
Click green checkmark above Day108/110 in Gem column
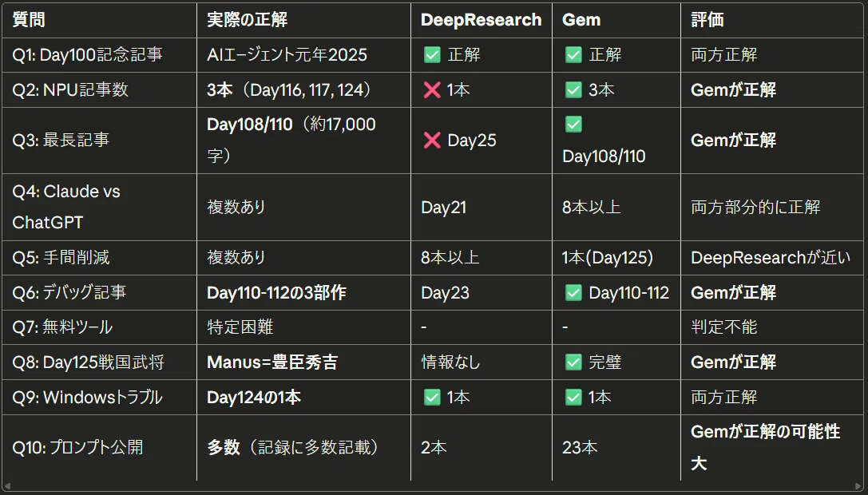(573, 124)
